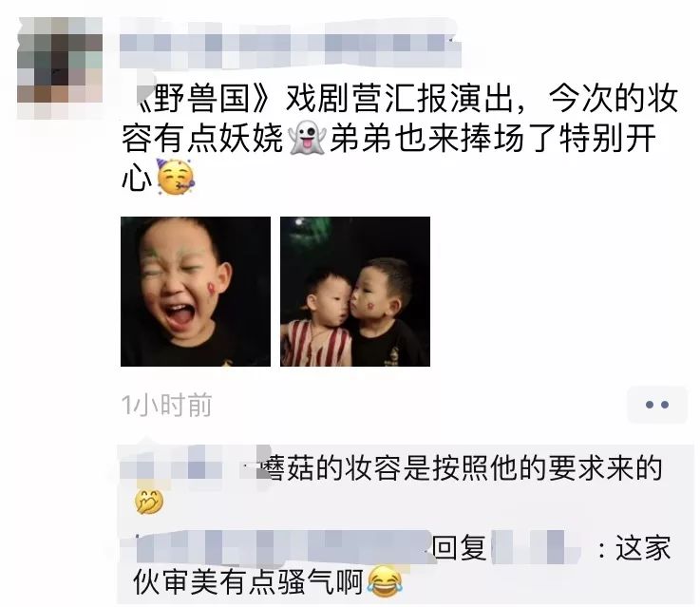Tap the ghost emoji in the post
This screenshot has width=700, height=607.
point(307,138)
